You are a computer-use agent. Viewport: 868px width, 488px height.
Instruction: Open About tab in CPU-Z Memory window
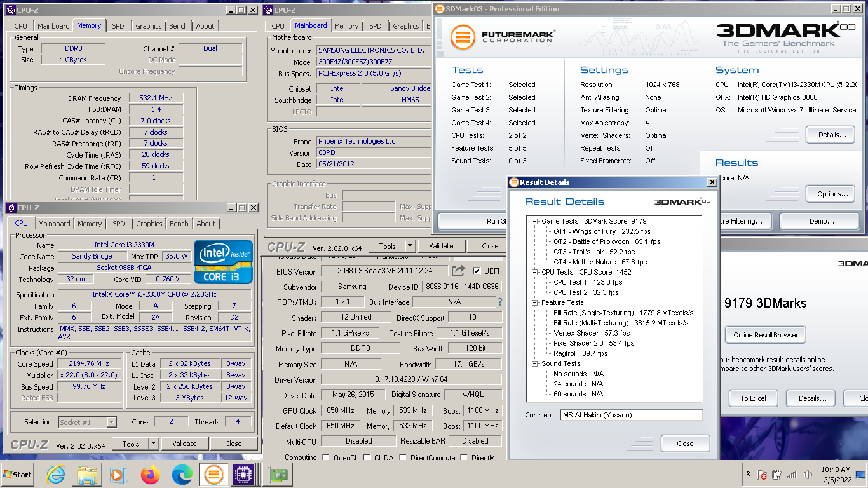(x=205, y=26)
